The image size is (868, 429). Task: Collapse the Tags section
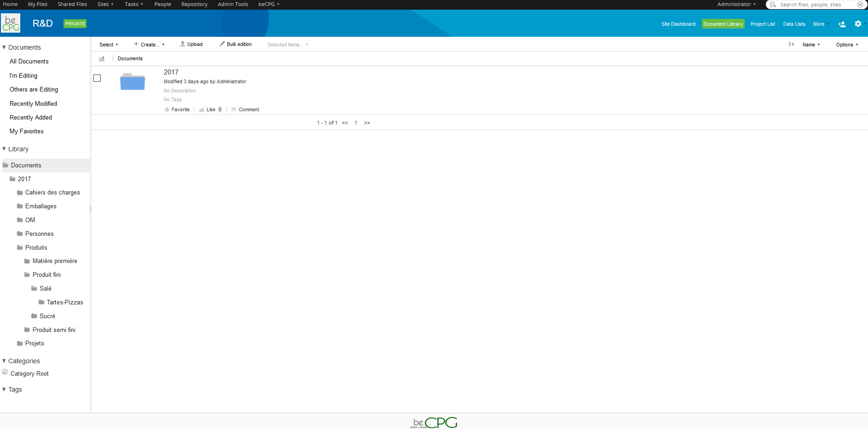tap(4, 389)
